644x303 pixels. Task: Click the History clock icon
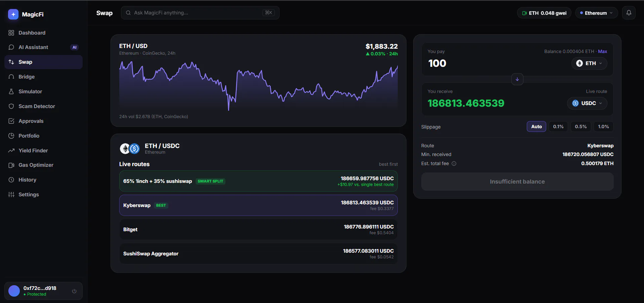(11, 180)
